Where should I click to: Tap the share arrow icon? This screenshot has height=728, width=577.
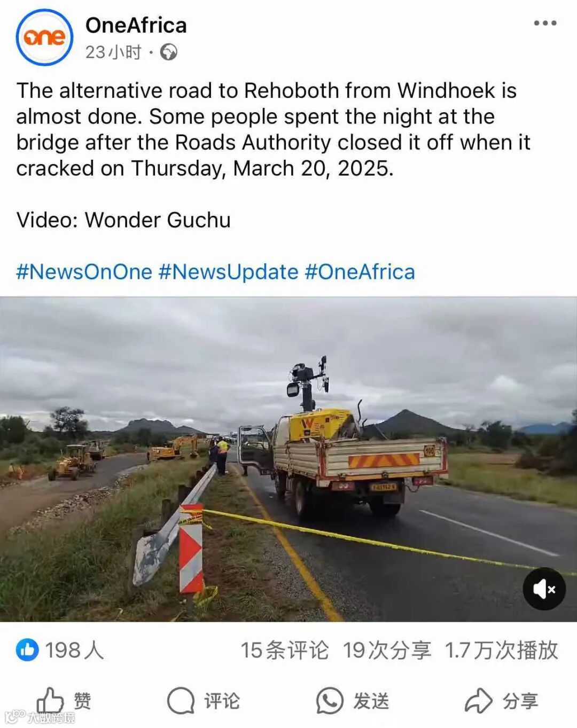[478, 700]
